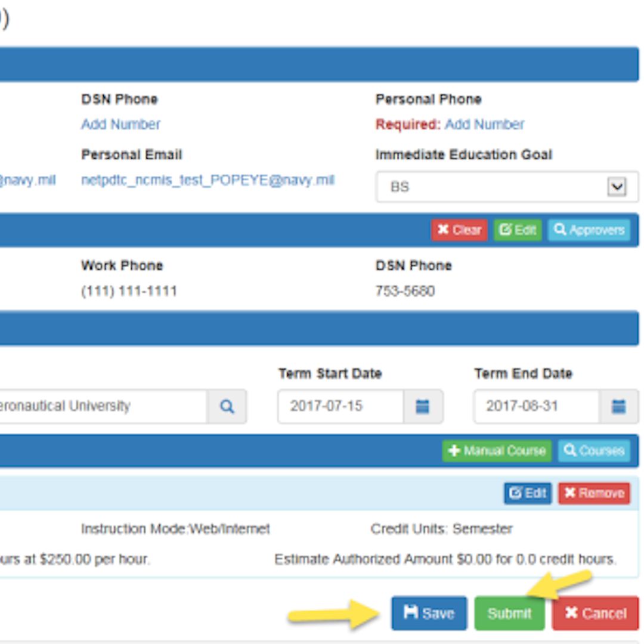Click the red Cancel button

(x=595, y=613)
